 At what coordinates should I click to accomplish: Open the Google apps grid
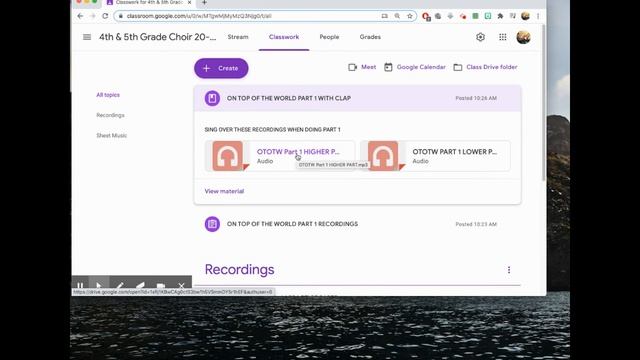pos(503,37)
